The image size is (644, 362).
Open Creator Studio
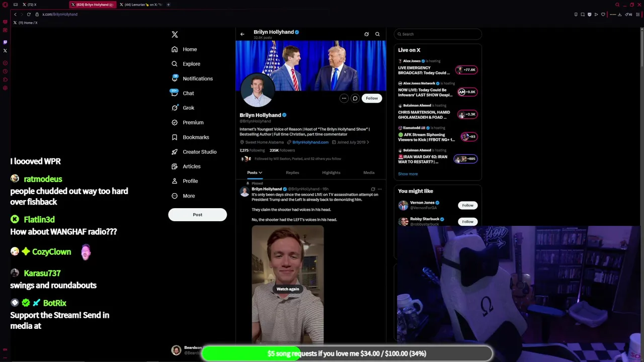194,151
